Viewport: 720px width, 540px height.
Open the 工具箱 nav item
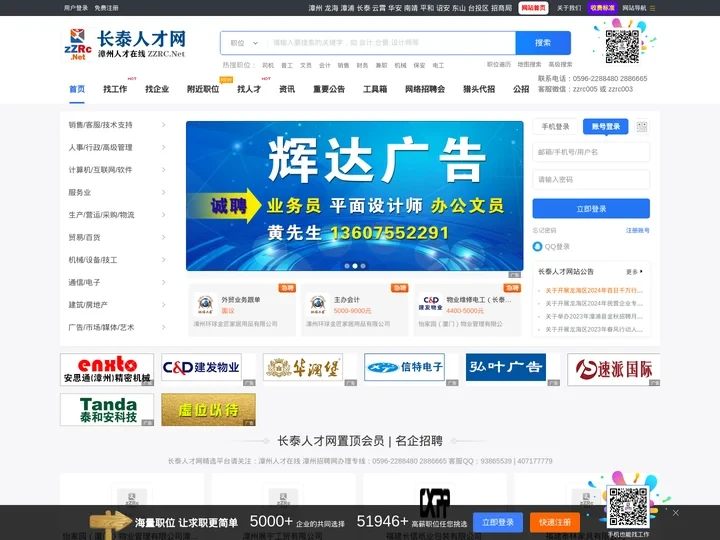click(x=375, y=89)
